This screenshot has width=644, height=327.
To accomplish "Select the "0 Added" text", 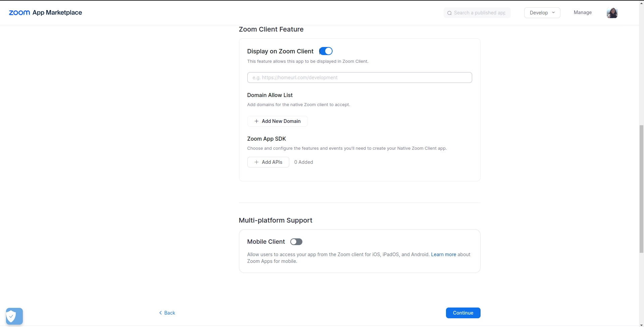I will click(x=303, y=162).
